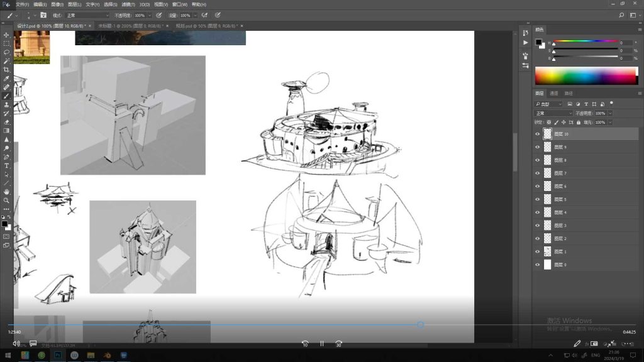Switch to the Channels panel tab

[x=553, y=94]
